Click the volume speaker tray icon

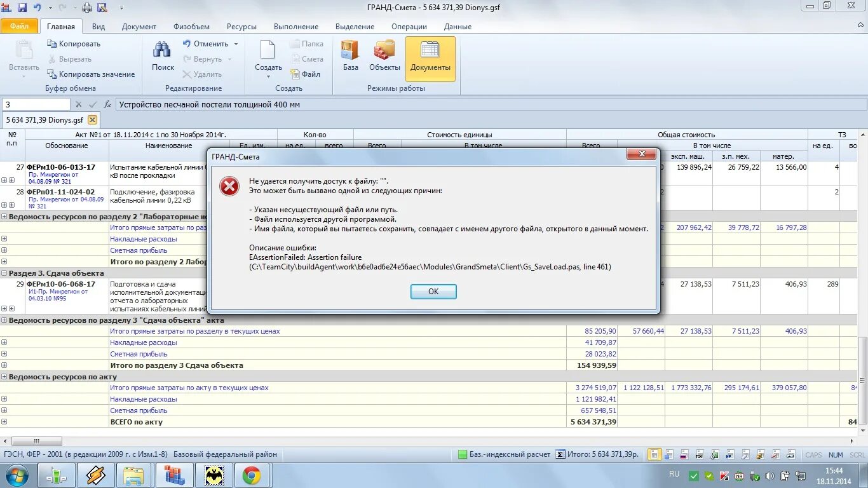pos(770,476)
